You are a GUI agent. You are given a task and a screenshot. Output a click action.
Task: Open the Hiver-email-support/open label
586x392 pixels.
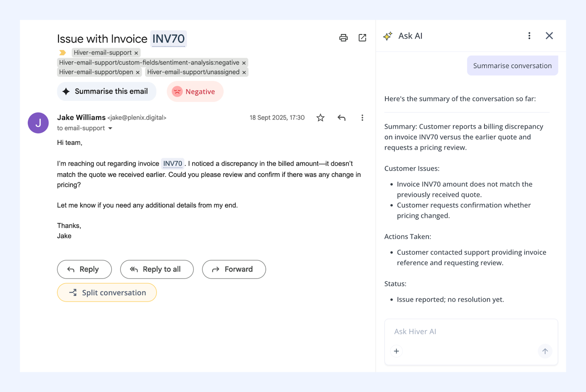click(96, 72)
